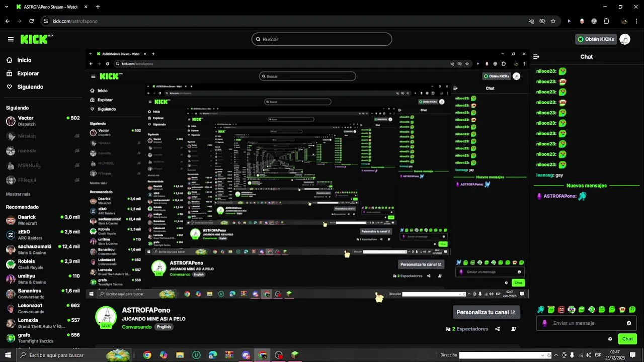The height and width of the screenshot is (362, 644).
Task: Click into Enviar un mensaje field
Action: click(586, 323)
